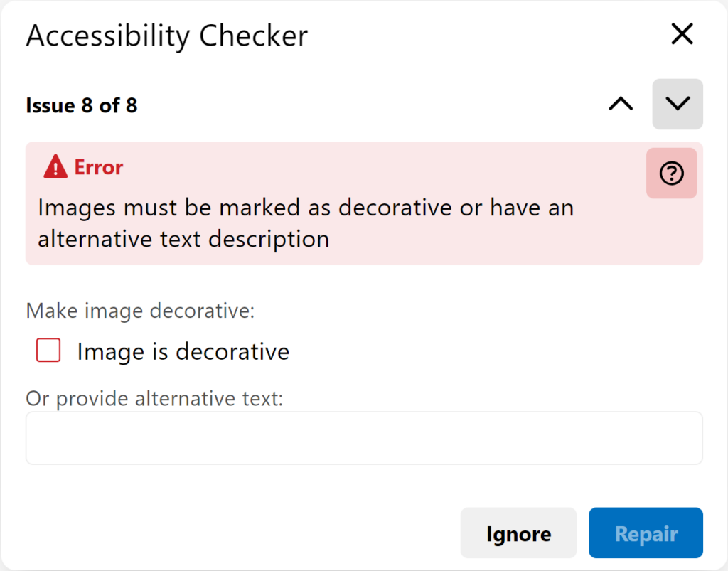This screenshot has height=571, width=728.
Task: Open help for this accessibility error
Action: pyautogui.click(x=671, y=173)
